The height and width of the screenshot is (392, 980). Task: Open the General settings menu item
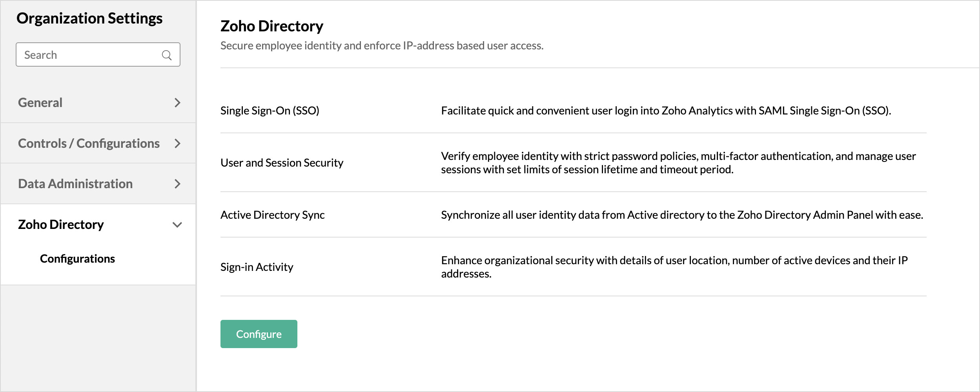coord(40,103)
